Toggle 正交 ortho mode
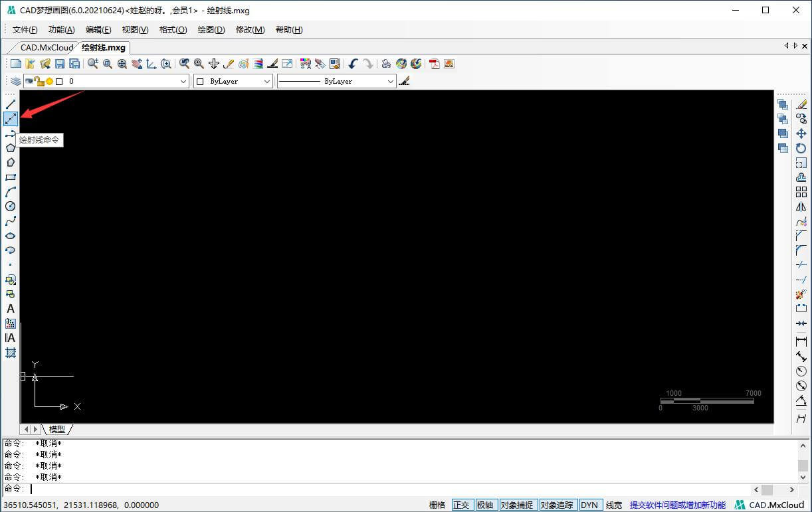Screen dimensions: 812x512 click(462, 505)
